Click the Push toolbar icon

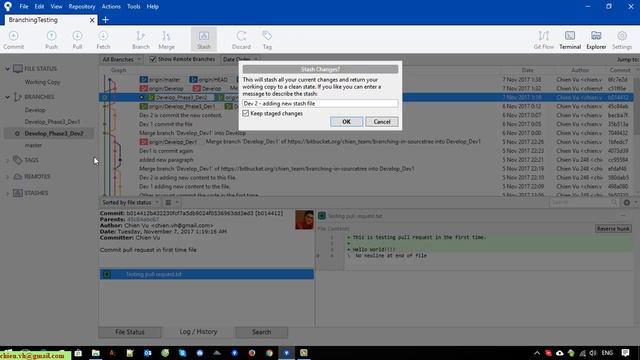point(51,40)
